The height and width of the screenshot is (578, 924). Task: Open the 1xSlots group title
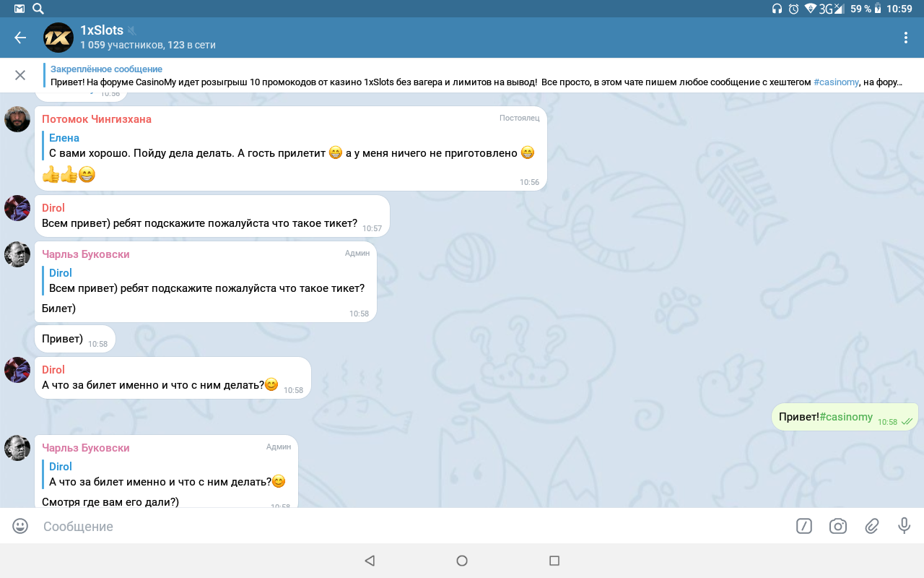click(x=102, y=30)
